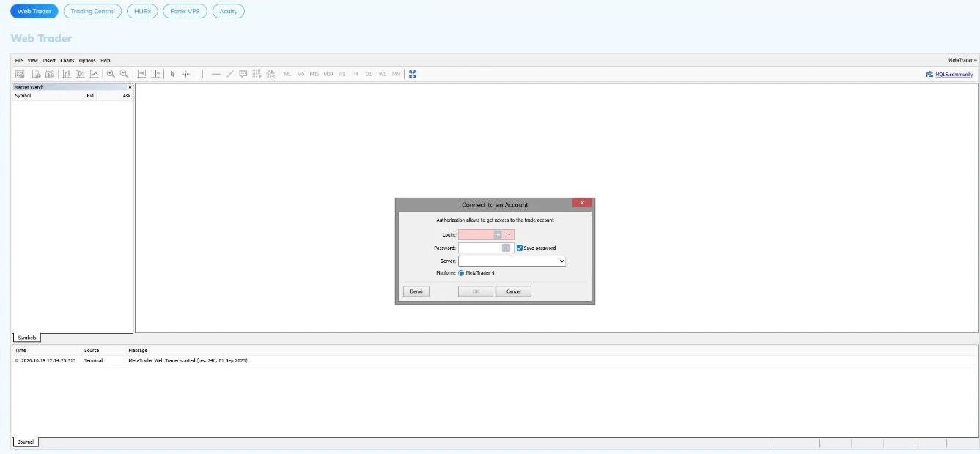Switch to the Forex VPS tab
Image resolution: width=980 pixels, height=454 pixels.
point(185,11)
